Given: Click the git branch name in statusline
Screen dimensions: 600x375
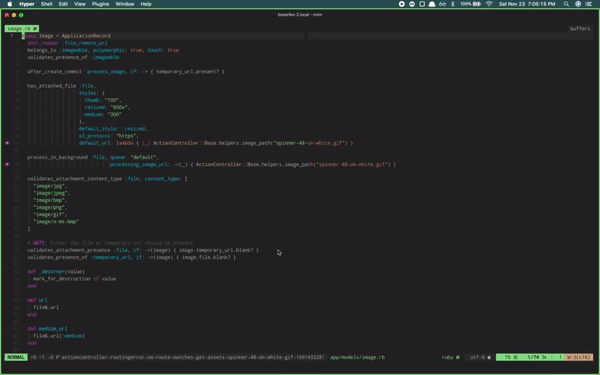Looking at the screenshot, I should 192,357.
